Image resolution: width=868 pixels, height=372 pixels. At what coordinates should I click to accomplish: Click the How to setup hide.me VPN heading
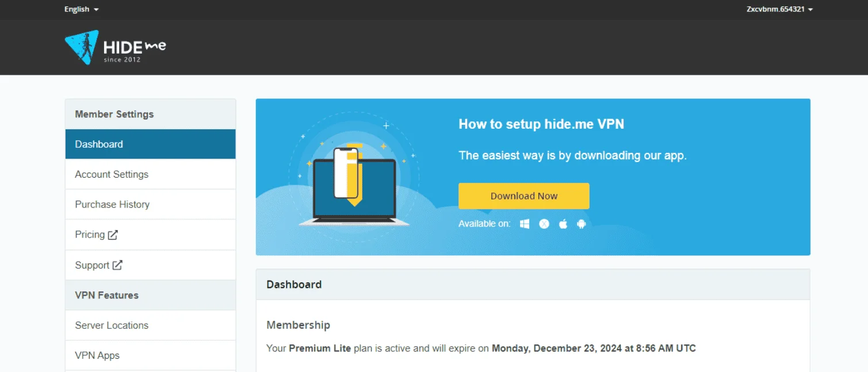(x=541, y=124)
